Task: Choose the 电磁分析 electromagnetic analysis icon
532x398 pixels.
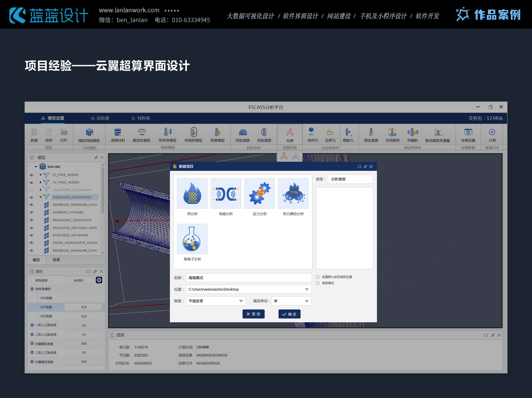Action: tap(226, 194)
